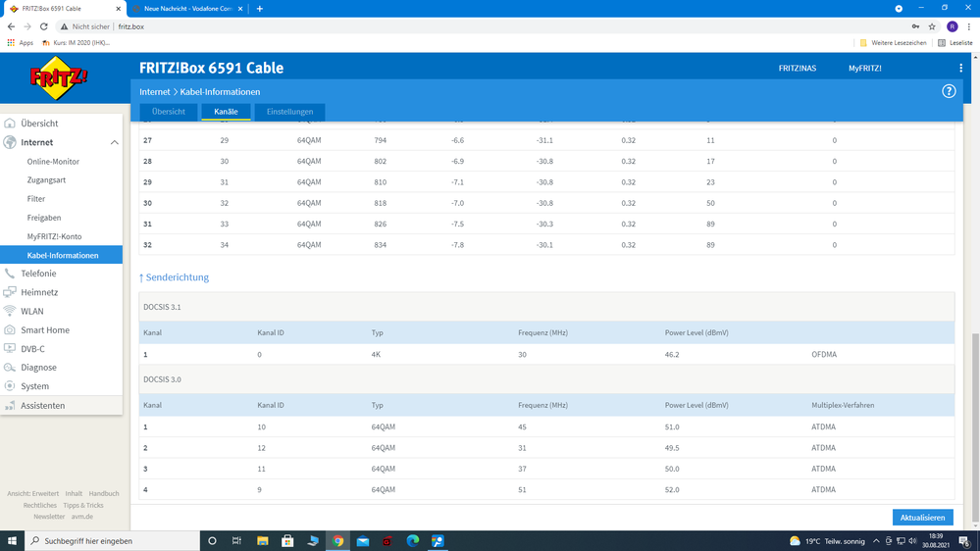980x551 pixels.
Task: Open Microsoft Store from taskbar
Action: tap(287, 541)
